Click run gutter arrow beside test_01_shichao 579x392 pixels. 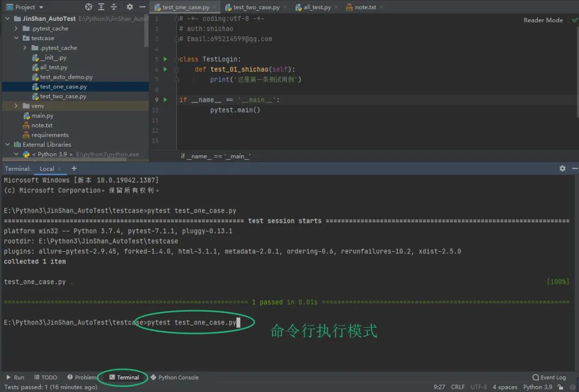tap(166, 69)
